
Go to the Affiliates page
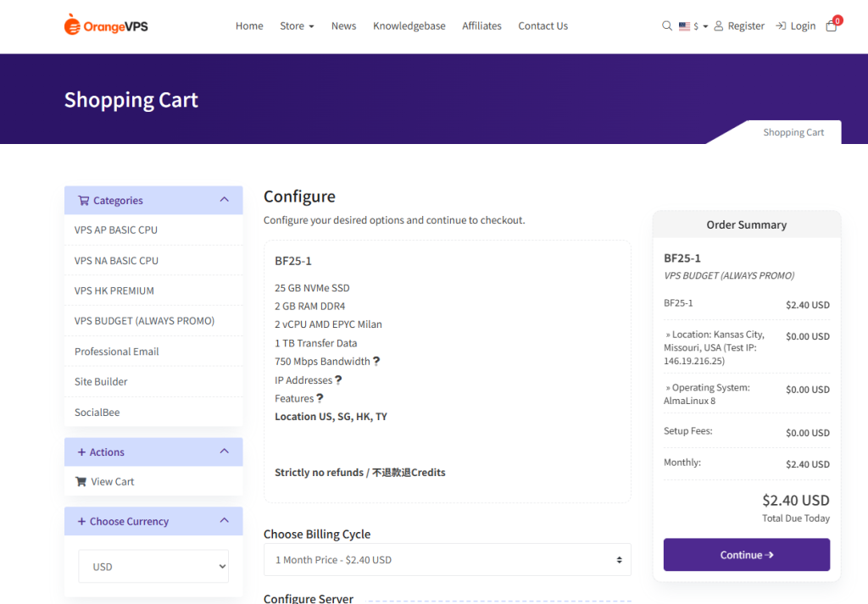coord(481,26)
